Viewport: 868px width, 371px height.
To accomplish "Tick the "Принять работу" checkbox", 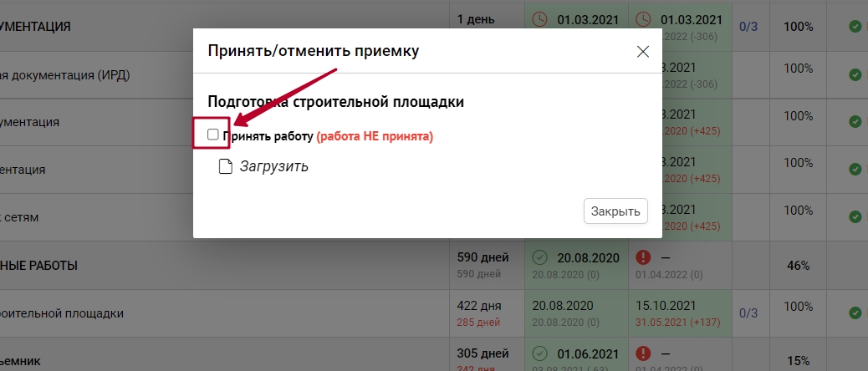I will (212, 135).
